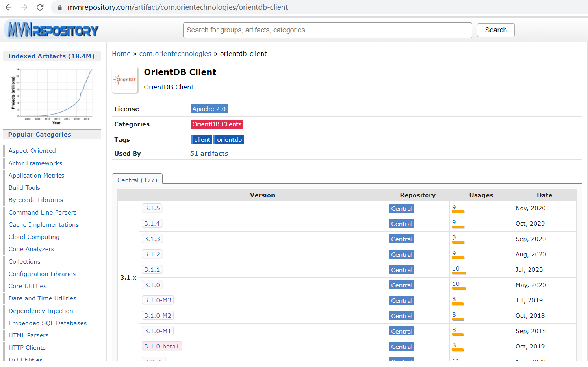View usages count for 3.1.5
The height and width of the screenshot is (367, 588).
[x=454, y=207]
